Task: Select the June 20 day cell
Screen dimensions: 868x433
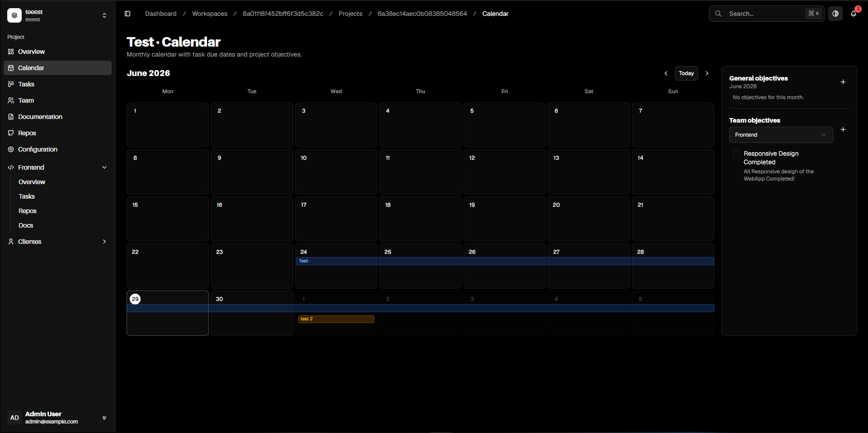Action: [x=589, y=219]
